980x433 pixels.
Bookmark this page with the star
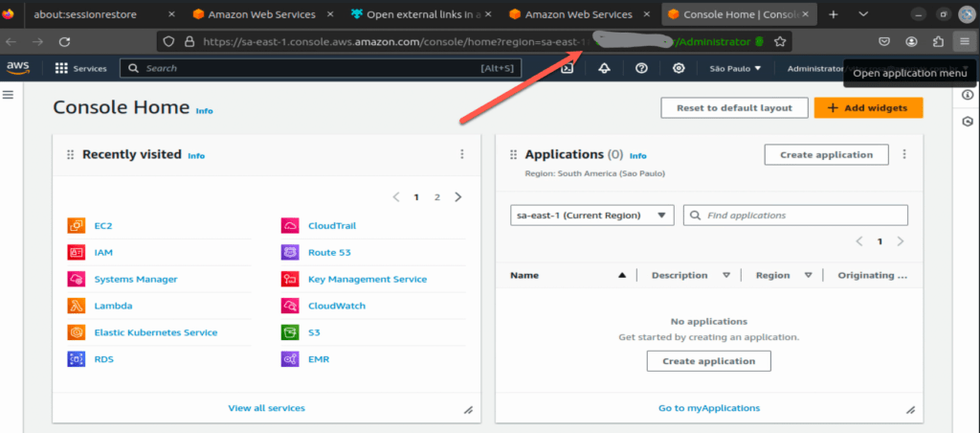pyautogui.click(x=779, y=42)
